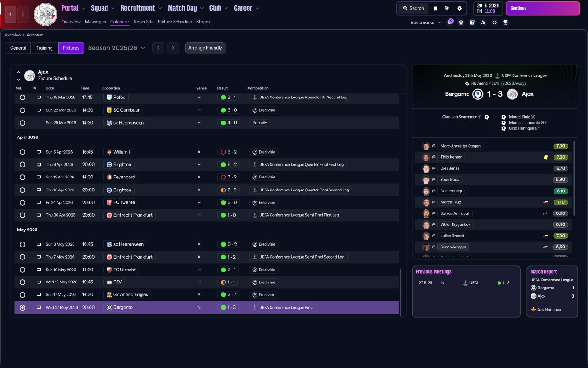This screenshot has height=368, width=588.
Task: Open the Bookmarks dropdown
Action: point(426,22)
